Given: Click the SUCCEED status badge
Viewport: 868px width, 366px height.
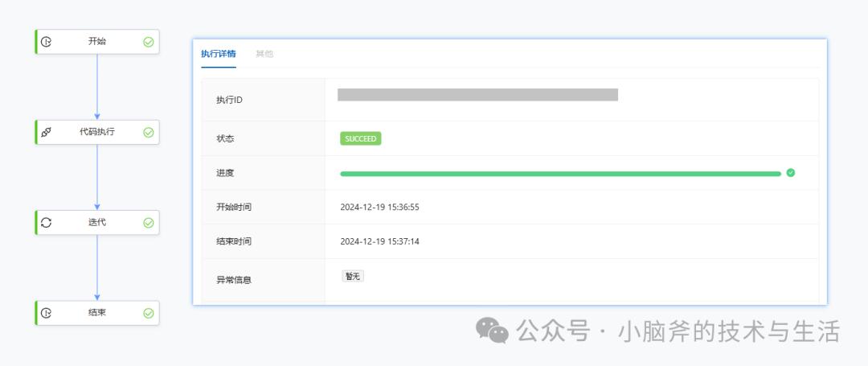Looking at the screenshot, I should tap(360, 138).
